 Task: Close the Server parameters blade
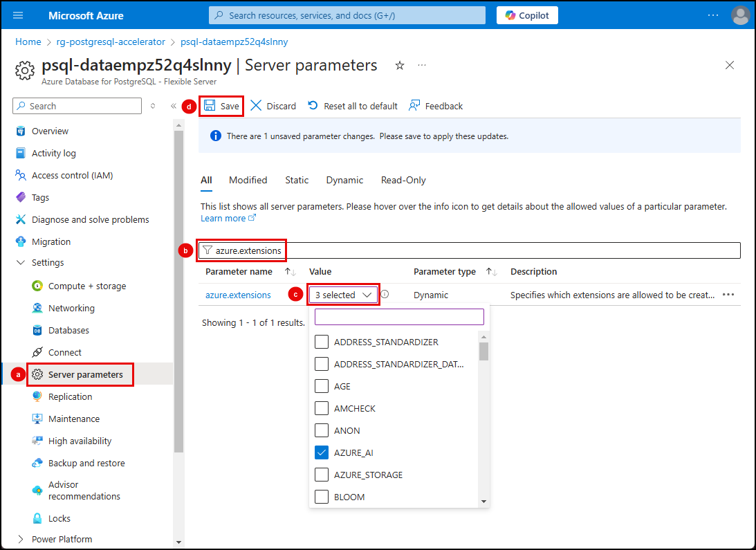point(730,65)
